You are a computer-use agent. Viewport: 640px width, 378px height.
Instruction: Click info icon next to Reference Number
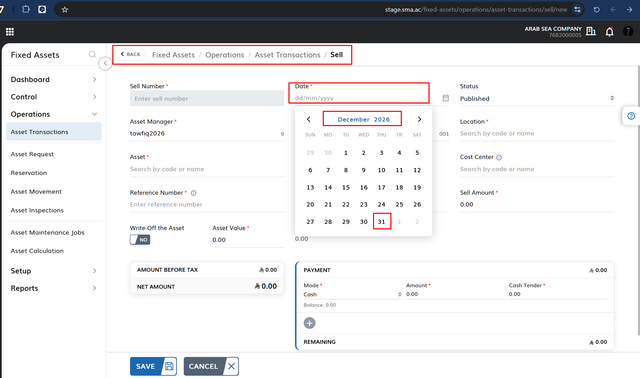coord(193,193)
